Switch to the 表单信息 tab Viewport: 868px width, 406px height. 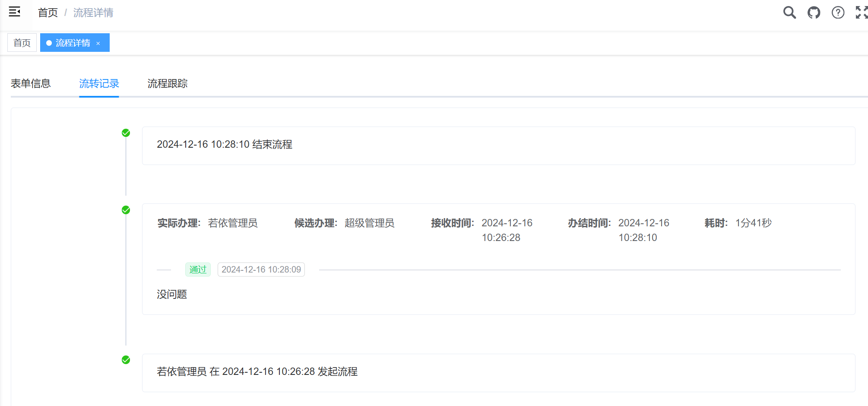[x=31, y=84]
